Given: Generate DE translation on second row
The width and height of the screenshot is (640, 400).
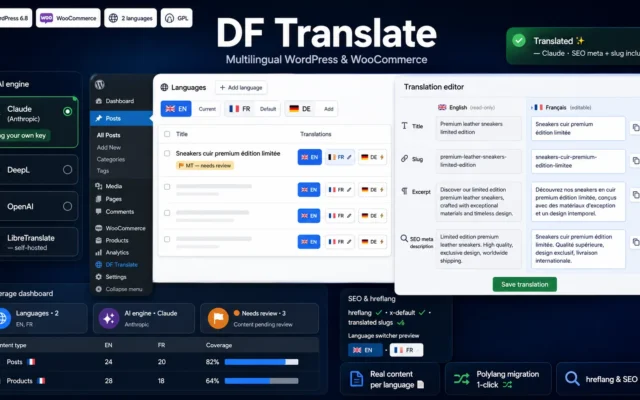Looking at the screenshot, I should [x=373, y=190].
